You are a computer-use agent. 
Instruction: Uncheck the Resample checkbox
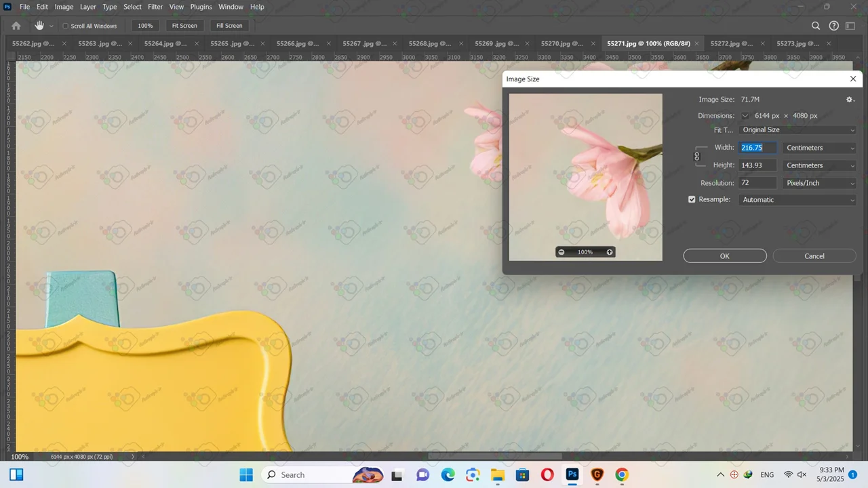tap(692, 200)
